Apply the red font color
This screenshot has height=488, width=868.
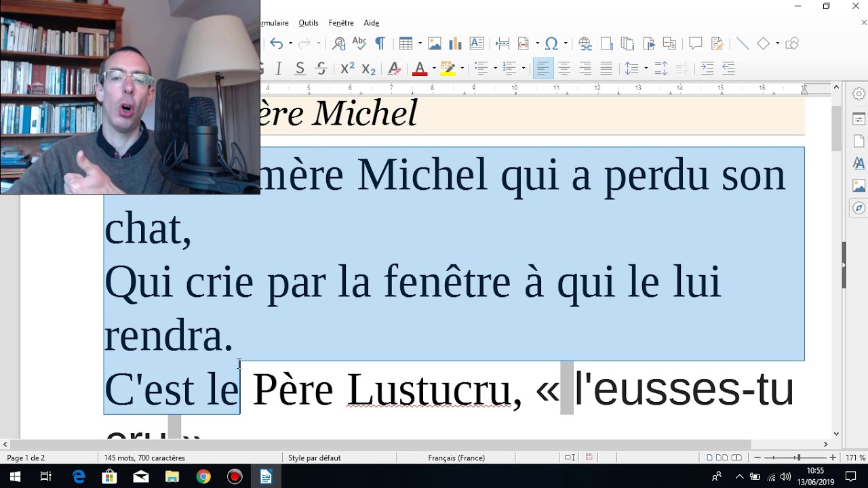[419, 68]
